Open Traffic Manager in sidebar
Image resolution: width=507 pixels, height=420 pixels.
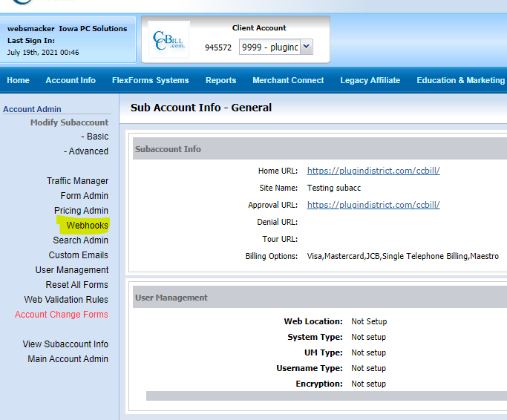pos(78,181)
